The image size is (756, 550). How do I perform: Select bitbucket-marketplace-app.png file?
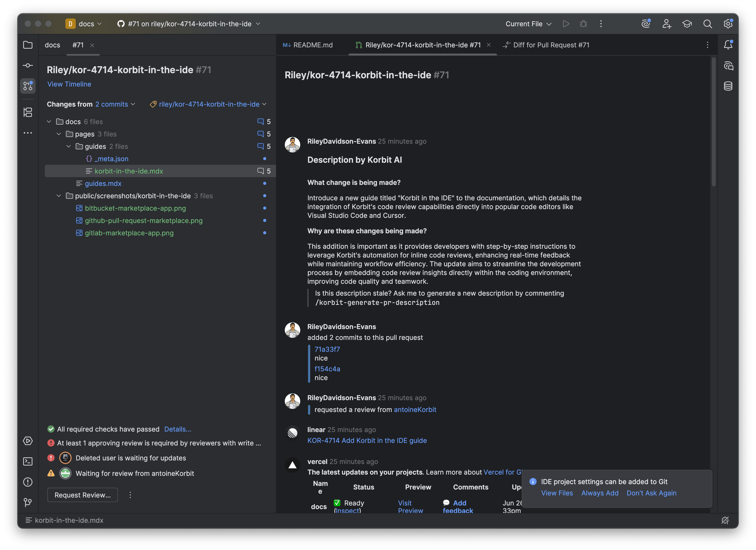(x=135, y=208)
